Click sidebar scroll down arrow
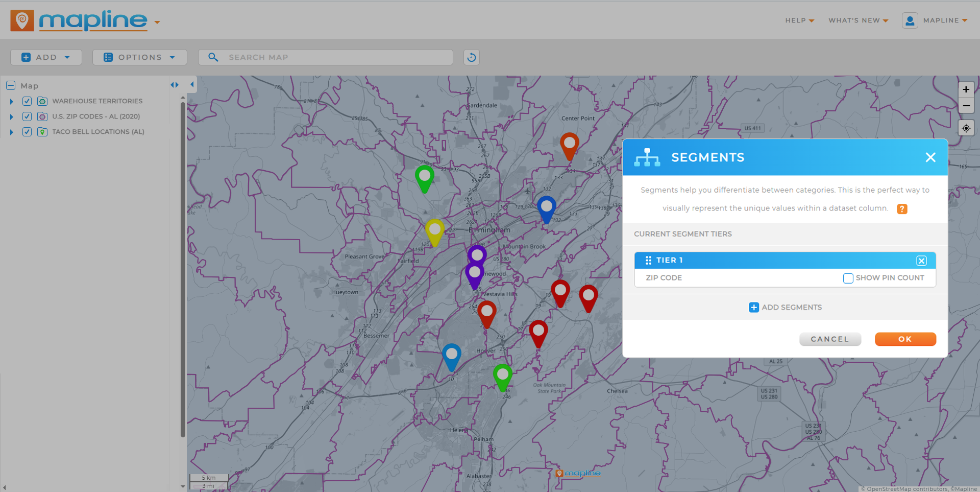This screenshot has width=980, height=492. pos(183,486)
